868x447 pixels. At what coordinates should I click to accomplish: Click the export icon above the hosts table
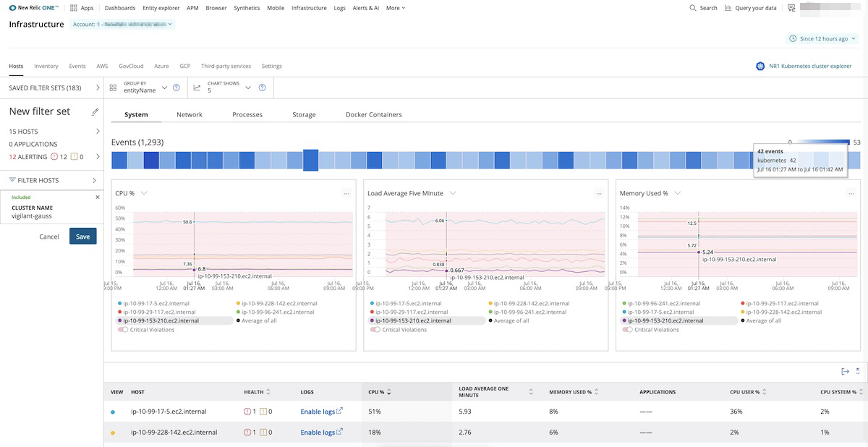tap(845, 371)
